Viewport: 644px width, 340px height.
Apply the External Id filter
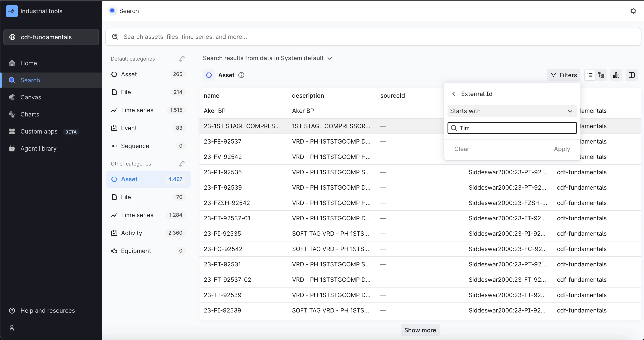click(x=562, y=149)
